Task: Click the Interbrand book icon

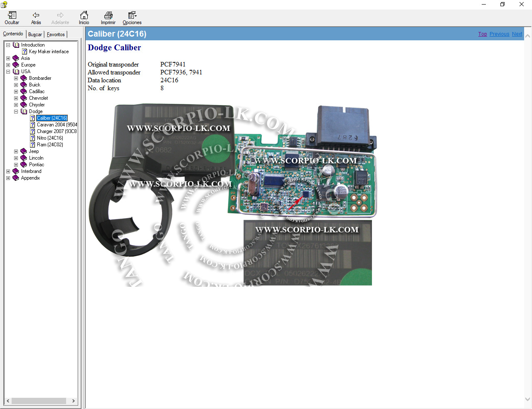Action: (16, 171)
